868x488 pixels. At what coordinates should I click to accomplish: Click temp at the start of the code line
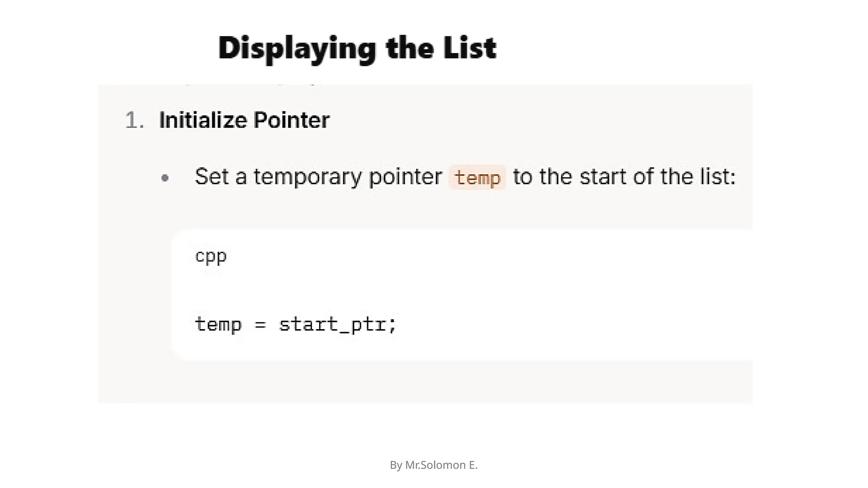(x=218, y=325)
